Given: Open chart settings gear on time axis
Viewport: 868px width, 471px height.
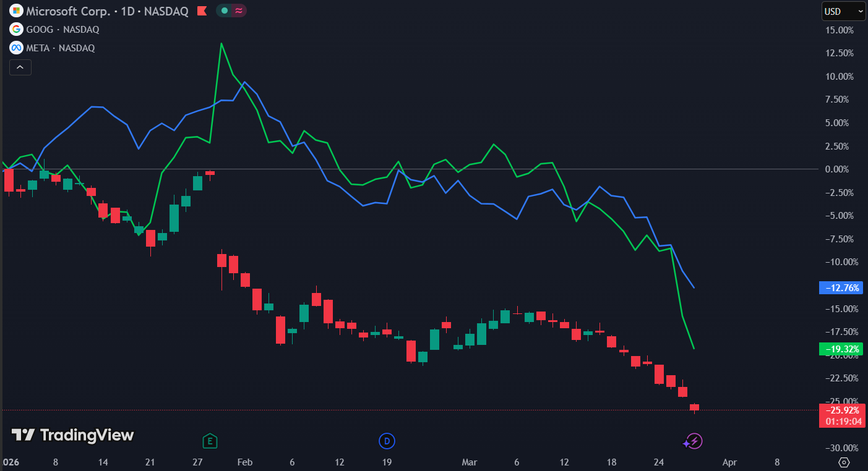Looking at the screenshot, I should [844, 462].
